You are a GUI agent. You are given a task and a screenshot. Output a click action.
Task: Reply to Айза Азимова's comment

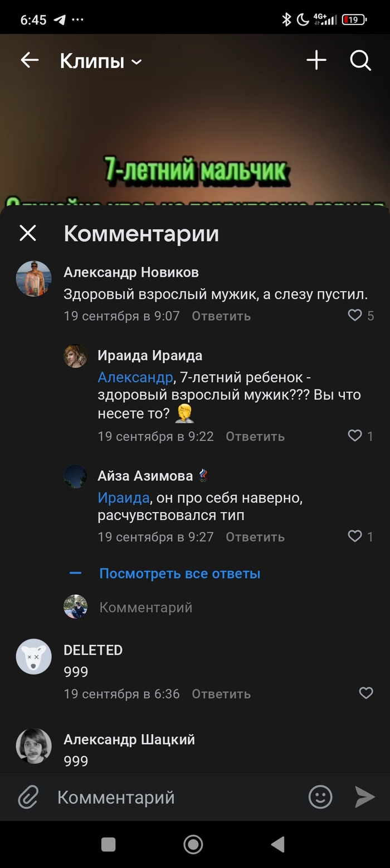point(255,537)
